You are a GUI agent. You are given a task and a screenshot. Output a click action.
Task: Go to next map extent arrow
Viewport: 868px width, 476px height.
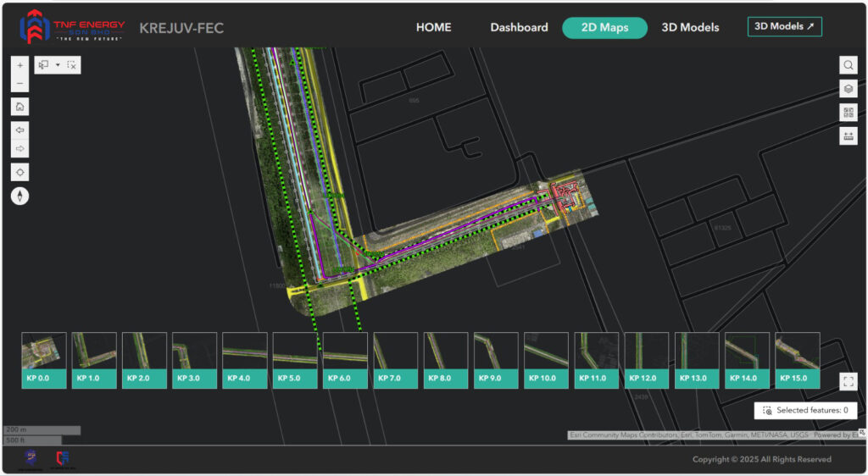20,149
